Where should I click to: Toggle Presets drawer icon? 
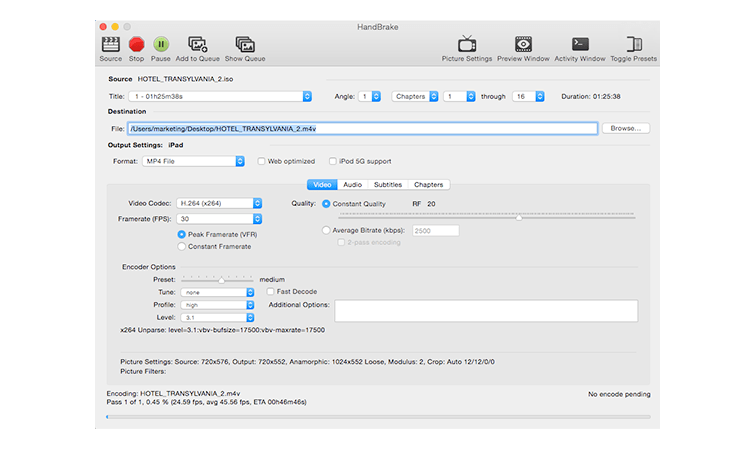(x=634, y=44)
